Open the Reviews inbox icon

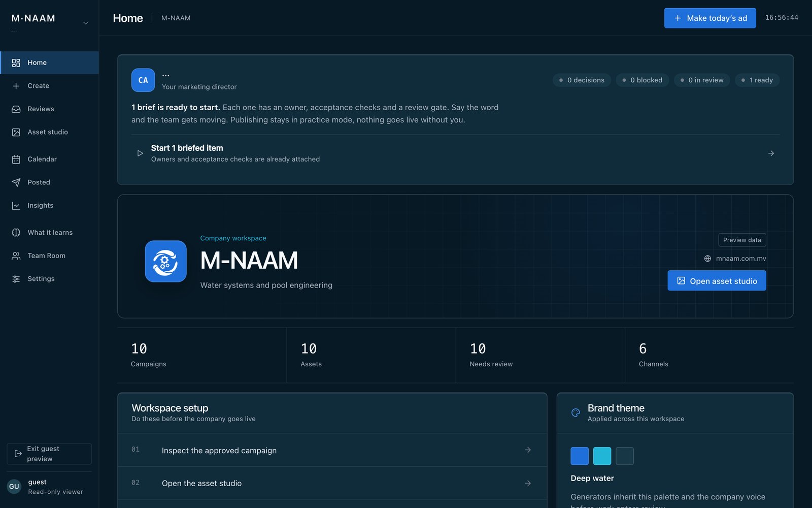tap(16, 109)
